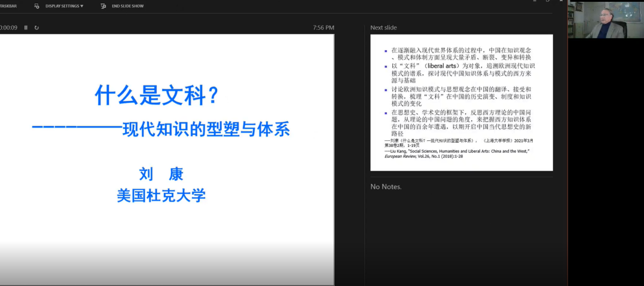Close the Presenter View window
Screen dimensions: 644x286
pyautogui.click(x=561, y=2)
